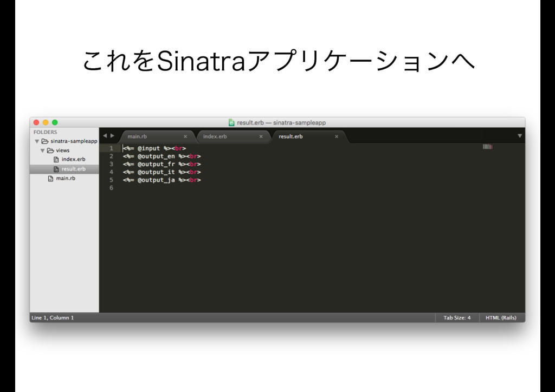Close the main.rb tab
Viewport: 555px width, 392px height.
[185, 136]
